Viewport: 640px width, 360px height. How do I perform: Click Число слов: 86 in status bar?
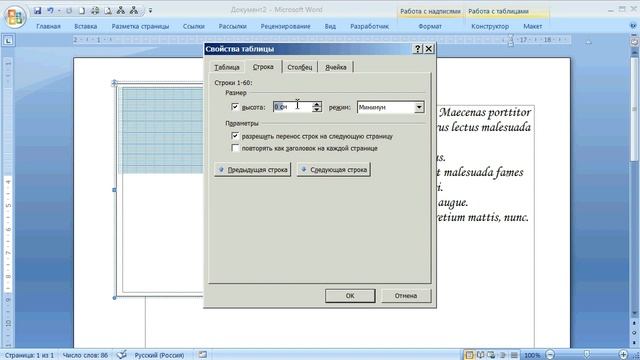click(85, 355)
